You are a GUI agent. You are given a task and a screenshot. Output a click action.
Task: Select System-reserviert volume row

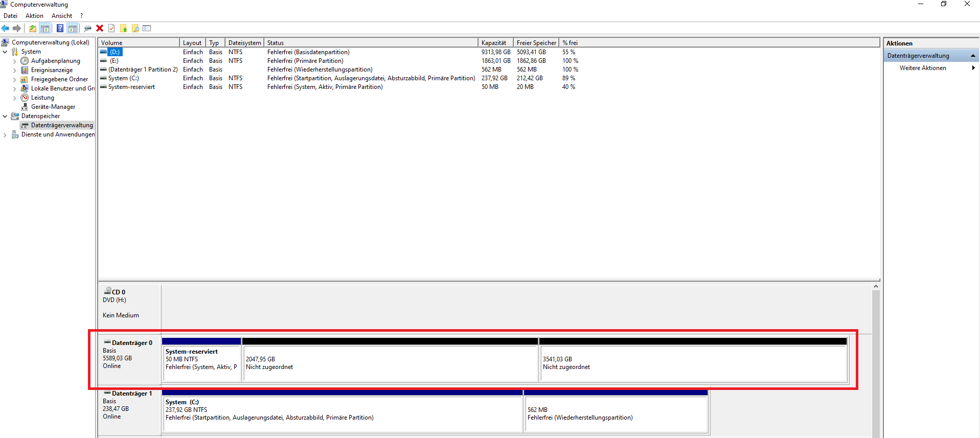(131, 87)
